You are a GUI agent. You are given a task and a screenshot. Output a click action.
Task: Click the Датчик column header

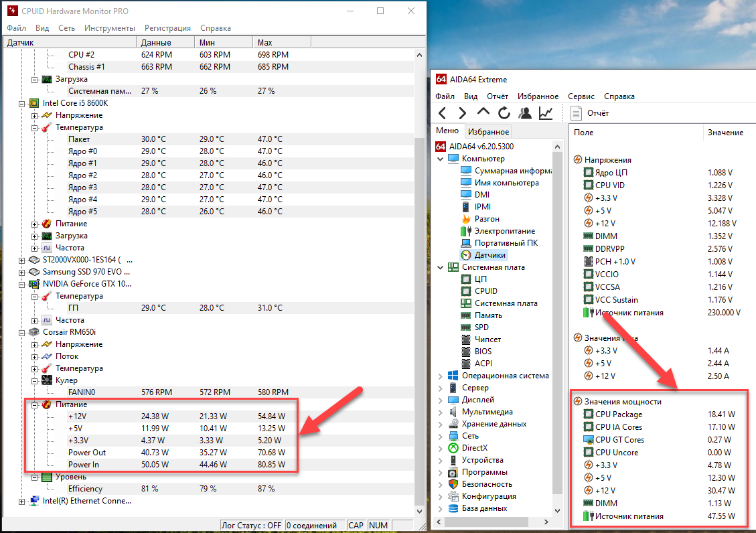click(x=70, y=42)
